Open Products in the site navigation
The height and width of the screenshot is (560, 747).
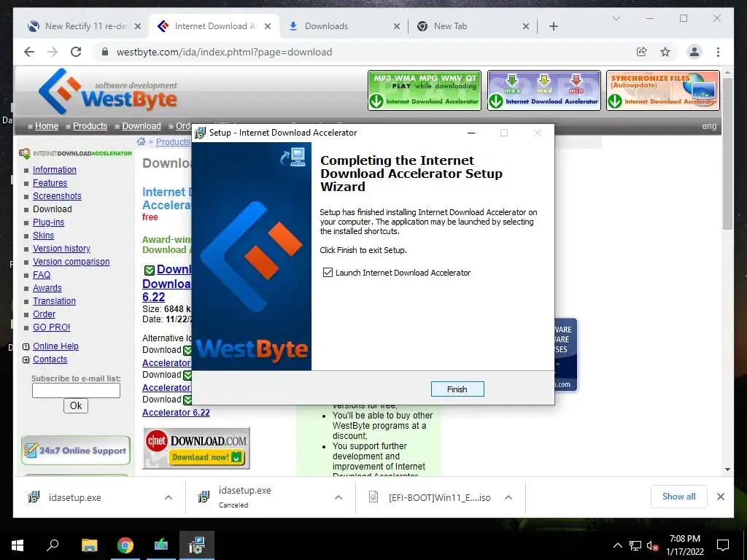(x=90, y=126)
